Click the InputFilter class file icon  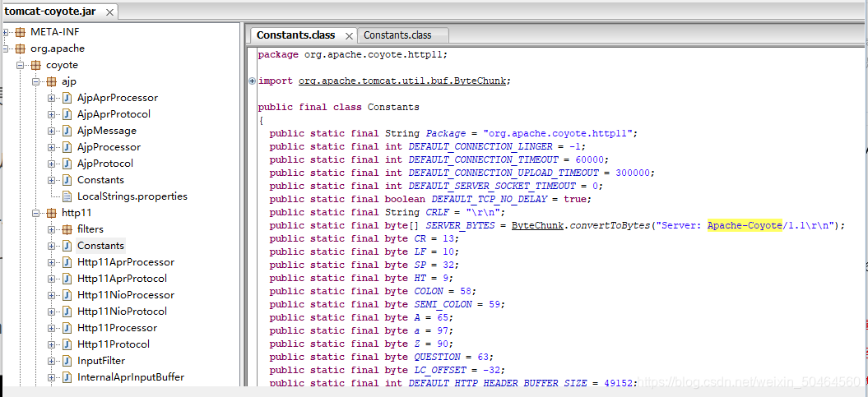tap(67, 361)
